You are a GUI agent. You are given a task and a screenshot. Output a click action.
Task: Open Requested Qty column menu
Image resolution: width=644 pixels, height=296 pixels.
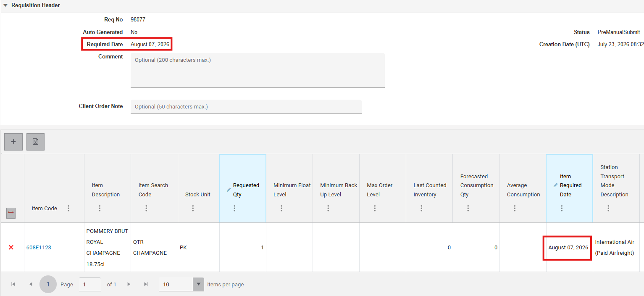pos(234,208)
